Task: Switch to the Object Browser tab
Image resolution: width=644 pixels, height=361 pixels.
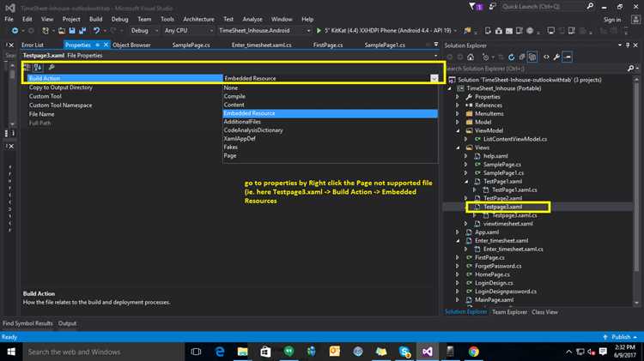Action: point(131,45)
